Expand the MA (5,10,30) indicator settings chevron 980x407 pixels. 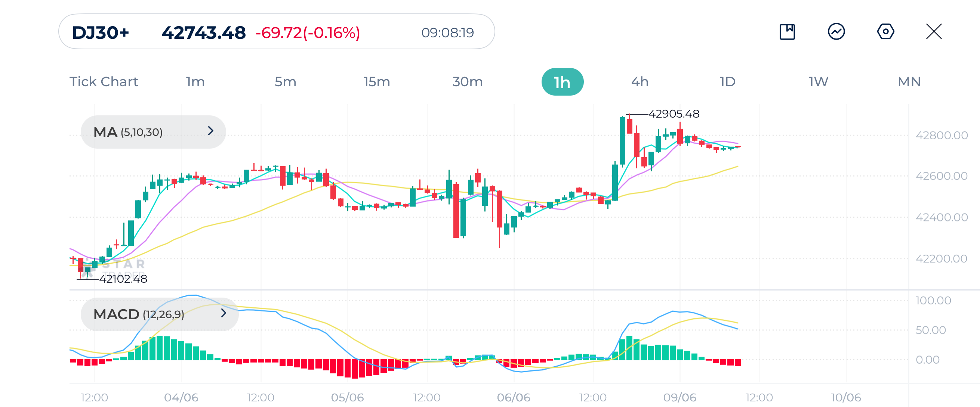(x=212, y=132)
